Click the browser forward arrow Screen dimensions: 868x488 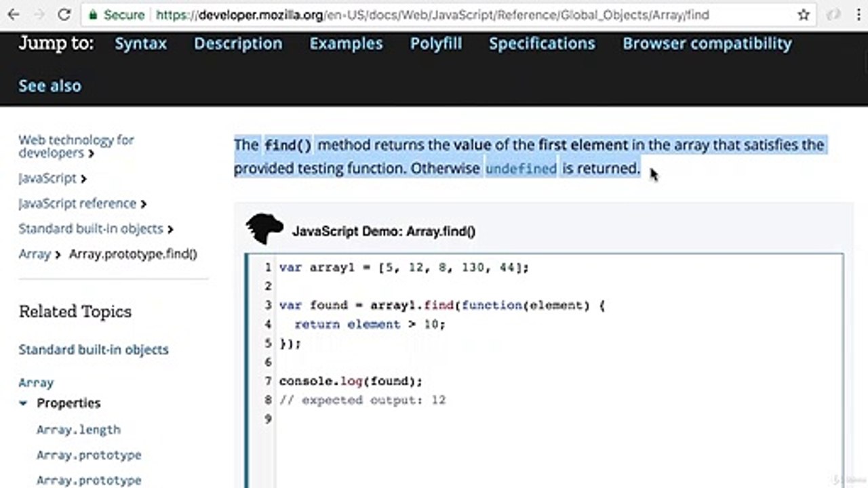[x=38, y=14]
